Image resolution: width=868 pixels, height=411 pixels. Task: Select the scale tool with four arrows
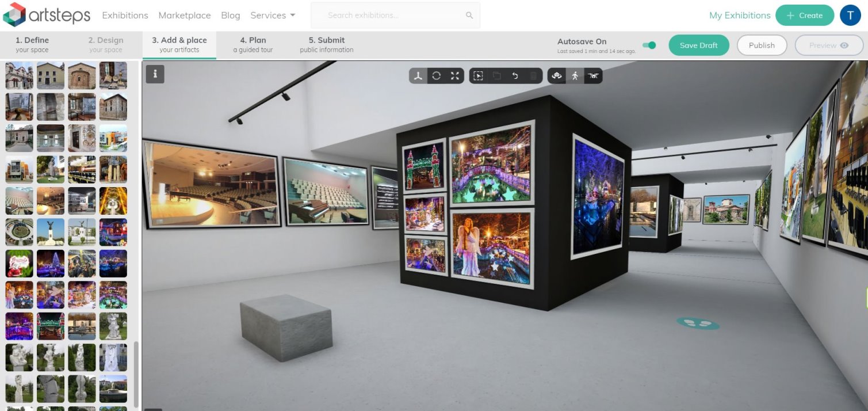[455, 76]
